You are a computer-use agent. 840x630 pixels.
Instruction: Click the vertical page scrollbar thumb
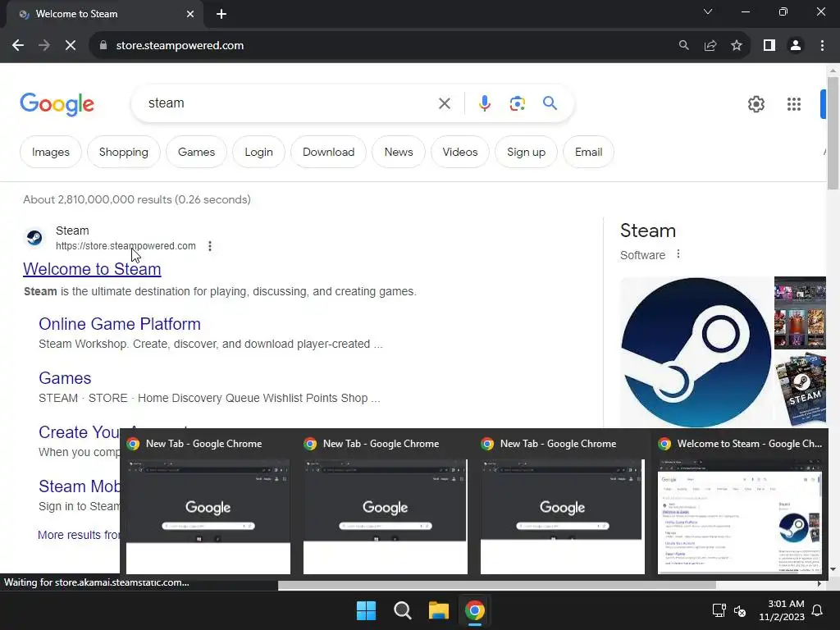[x=833, y=133]
